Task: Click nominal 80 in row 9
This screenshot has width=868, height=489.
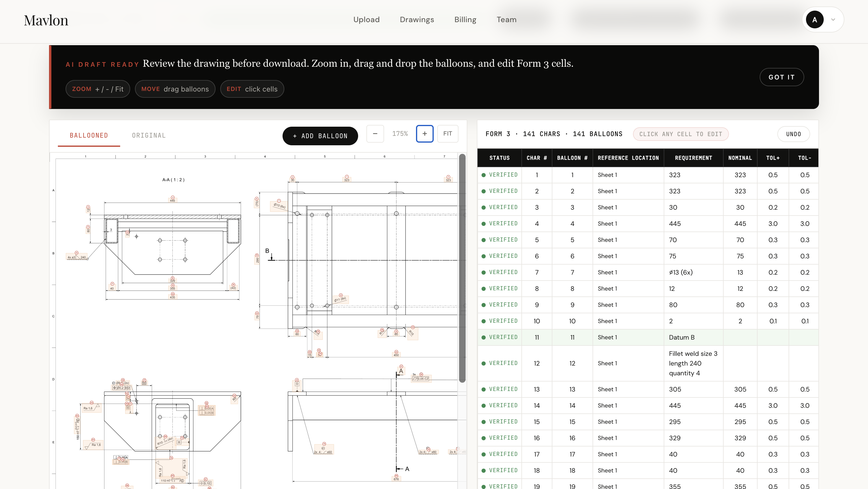Action: tap(740, 305)
